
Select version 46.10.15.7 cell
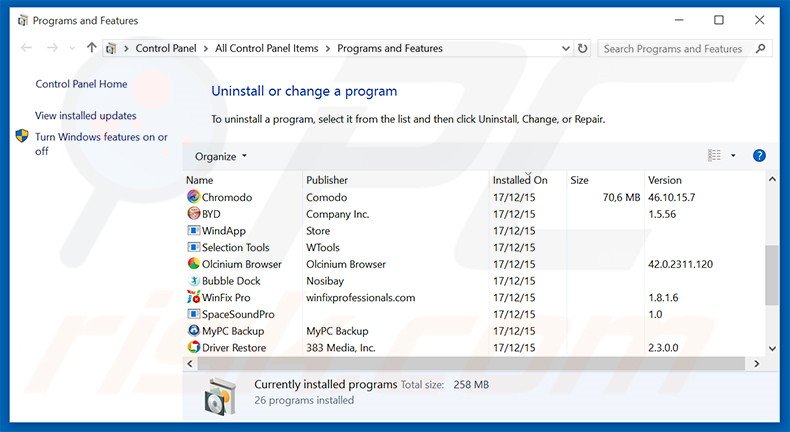(x=672, y=197)
